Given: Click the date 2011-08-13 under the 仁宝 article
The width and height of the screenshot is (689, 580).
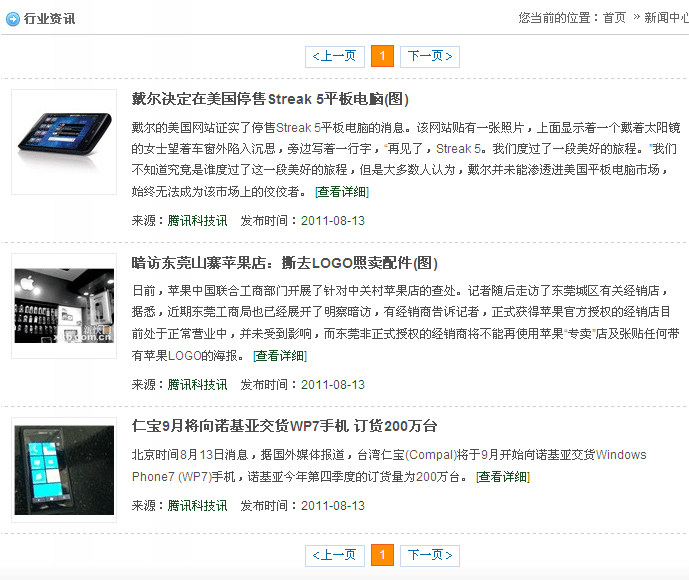Looking at the screenshot, I should pyautogui.click(x=333, y=505).
